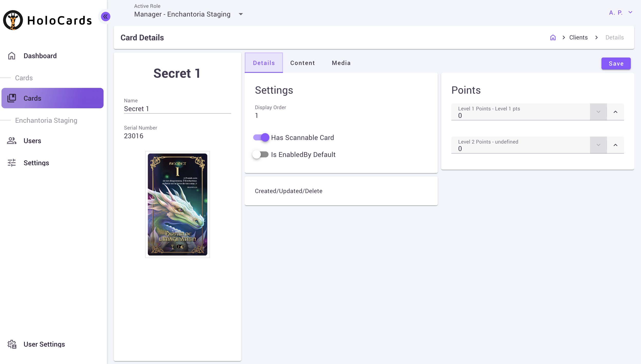Click the Save button

[616, 64]
